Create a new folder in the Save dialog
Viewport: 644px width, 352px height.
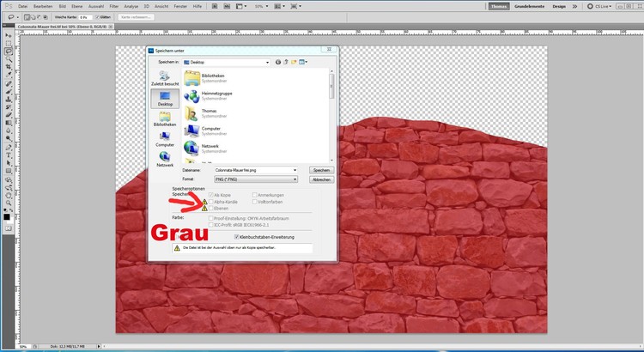point(294,62)
